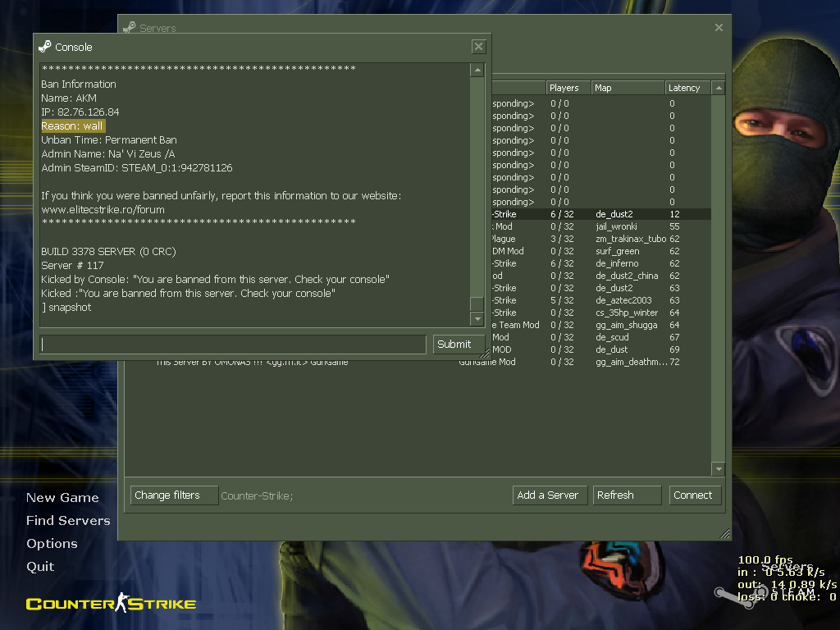Select Quit from main menu
The width and height of the screenshot is (840, 630).
pyautogui.click(x=40, y=567)
